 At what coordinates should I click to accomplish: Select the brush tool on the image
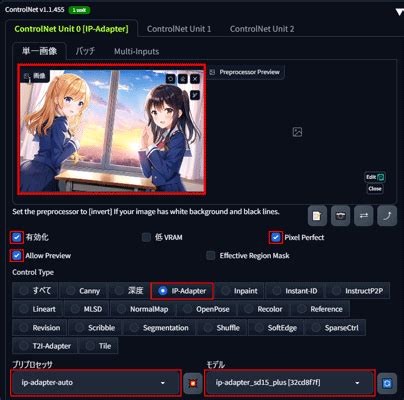[x=195, y=95]
